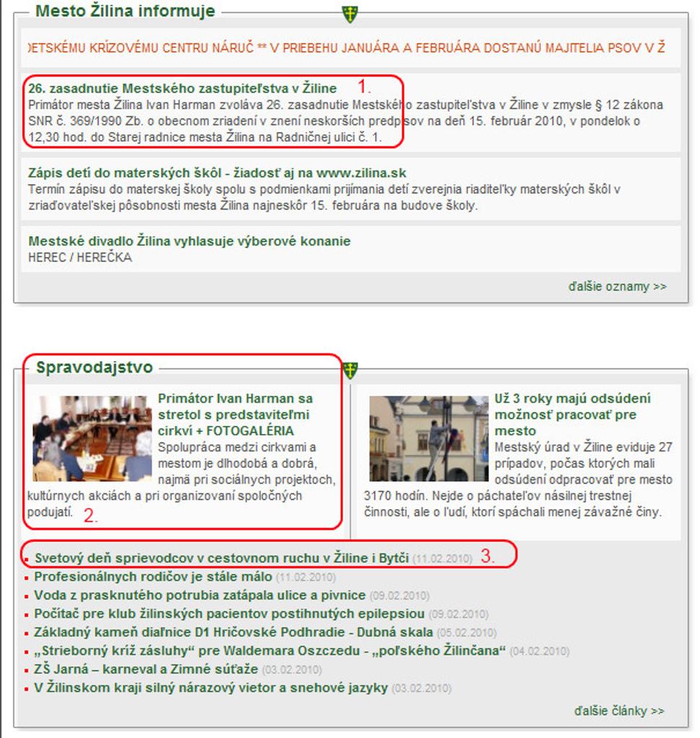700x738 pixels.
Task: Open Mestské divadlo Žilina vyhlasuje výberové konanie
Action: click(189, 241)
